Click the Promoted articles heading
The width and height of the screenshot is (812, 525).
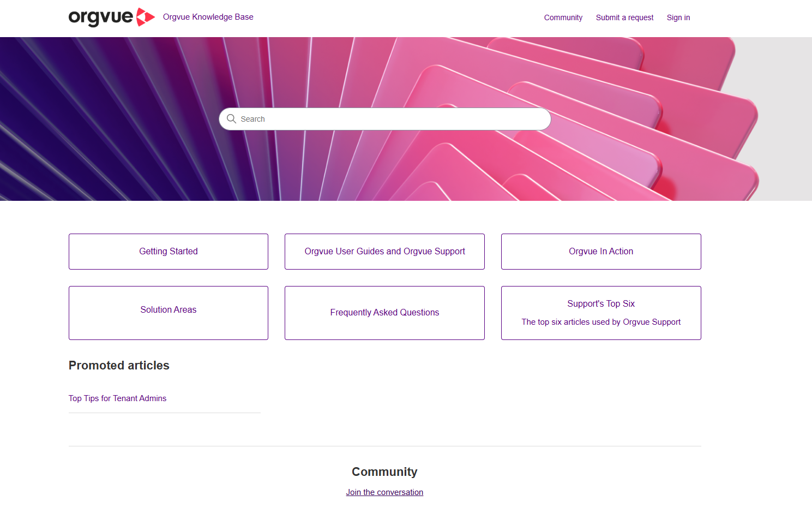click(x=119, y=366)
